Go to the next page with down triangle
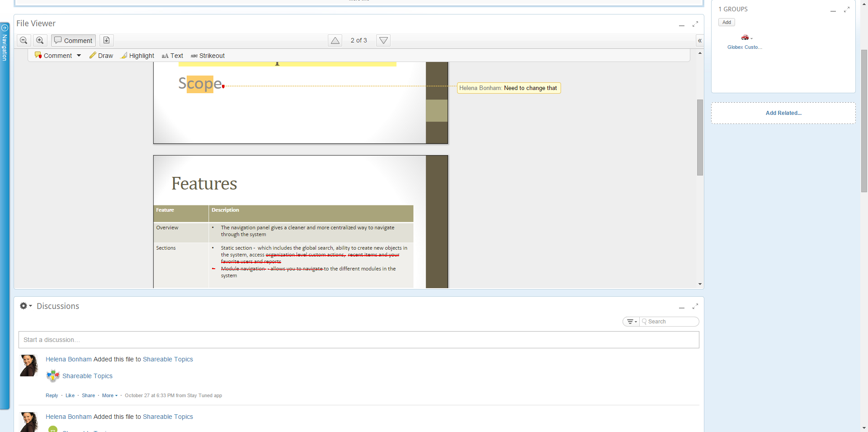This screenshot has height=432, width=868. coord(383,40)
